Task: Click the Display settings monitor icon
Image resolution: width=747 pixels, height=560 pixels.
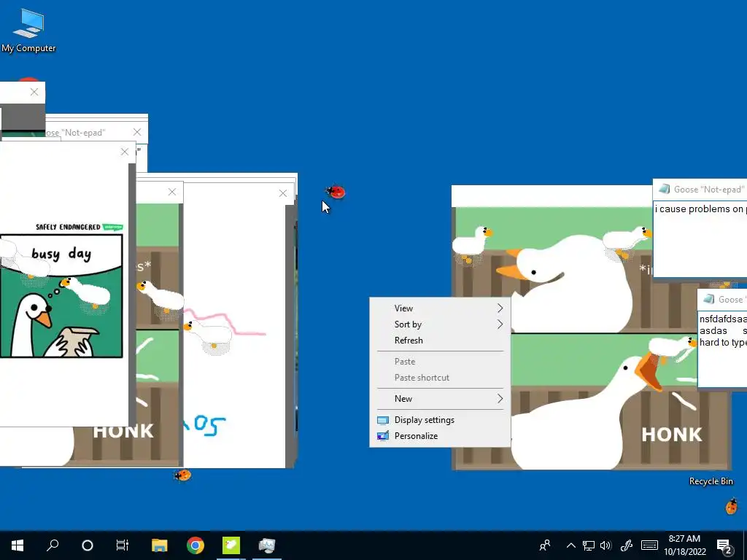Action: pyautogui.click(x=382, y=420)
